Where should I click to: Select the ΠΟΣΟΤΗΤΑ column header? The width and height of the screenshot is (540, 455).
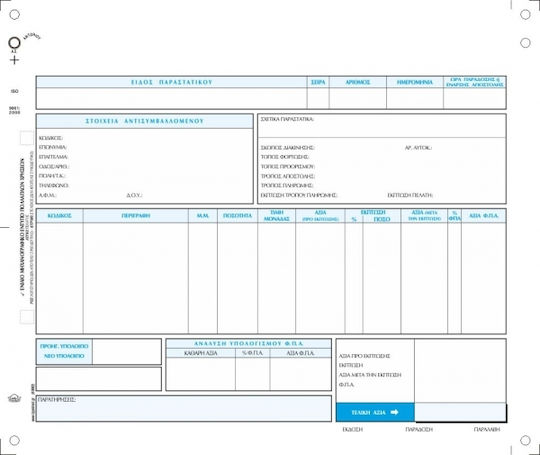coord(237,216)
